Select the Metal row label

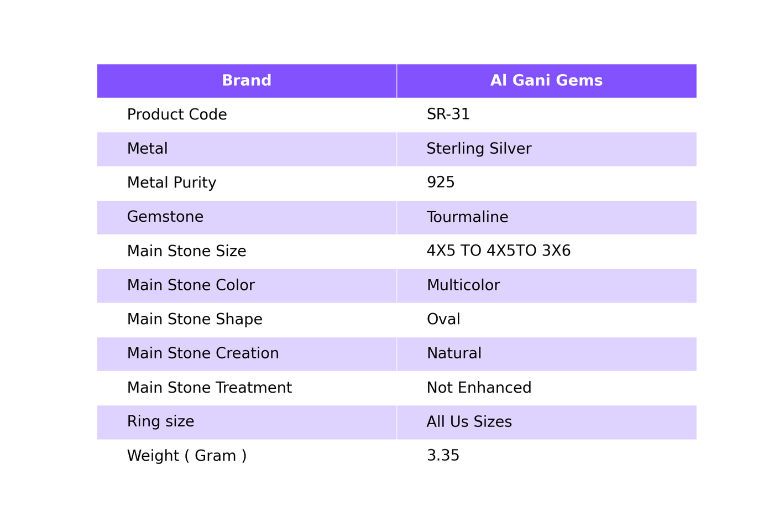(x=148, y=149)
